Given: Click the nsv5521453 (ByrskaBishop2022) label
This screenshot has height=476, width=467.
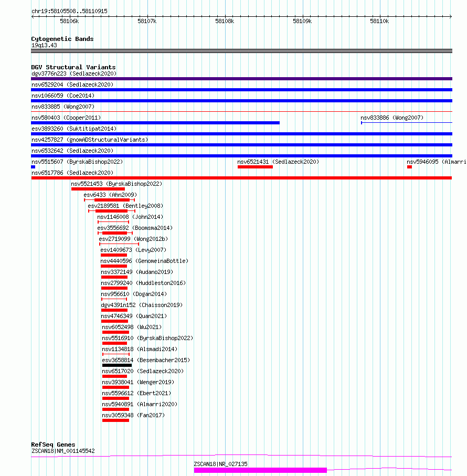Looking at the screenshot, I should (116, 184).
